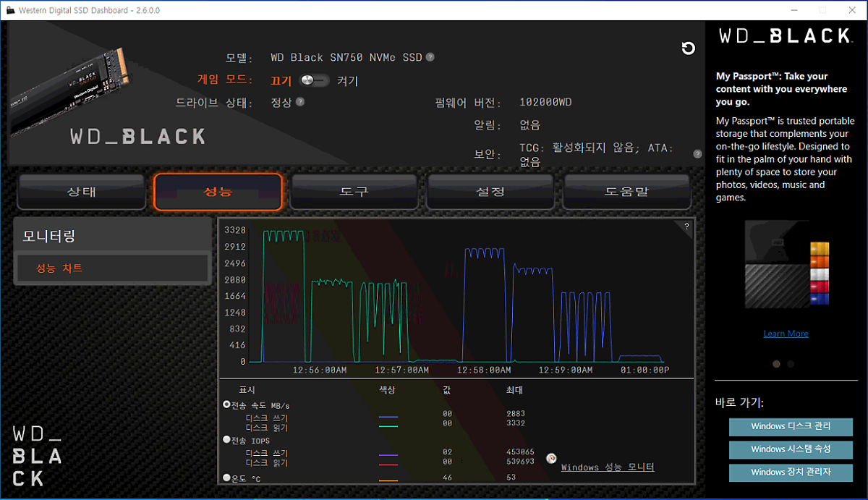Select the 온도 °C radio button
Image resolution: width=868 pixels, height=500 pixels.
tap(227, 478)
